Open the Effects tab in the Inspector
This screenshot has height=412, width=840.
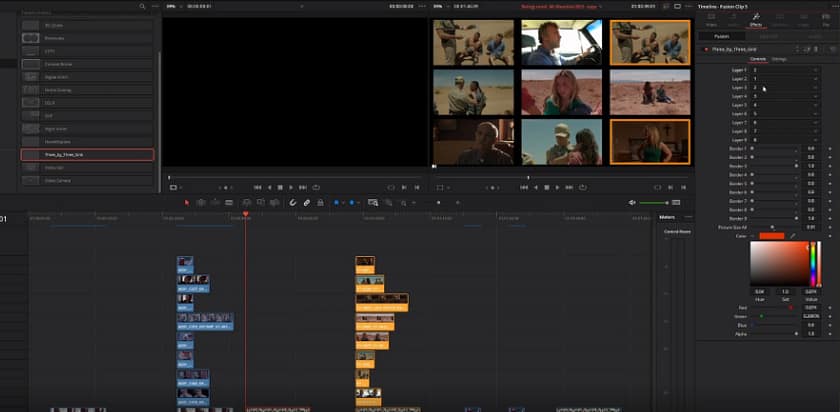pos(756,20)
